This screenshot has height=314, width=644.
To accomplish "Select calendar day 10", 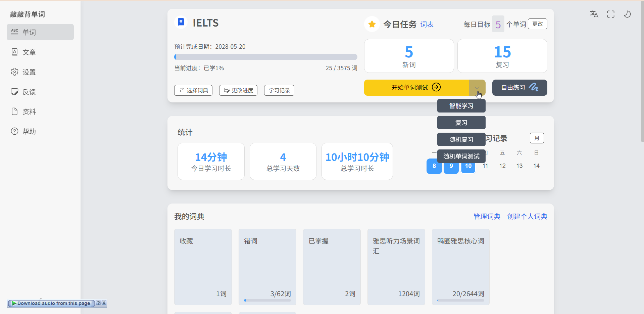I will [468, 166].
